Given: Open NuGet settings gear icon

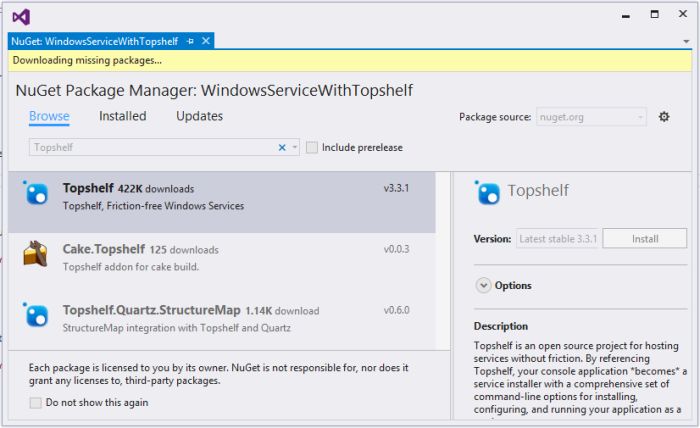Looking at the screenshot, I should (x=664, y=117).
